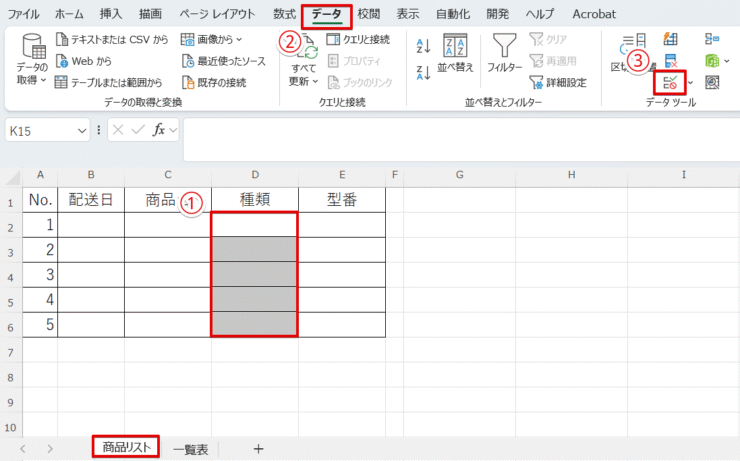Switch to the 開発 tab
This screenshot has width=740, height=461.
pos(497,14)
